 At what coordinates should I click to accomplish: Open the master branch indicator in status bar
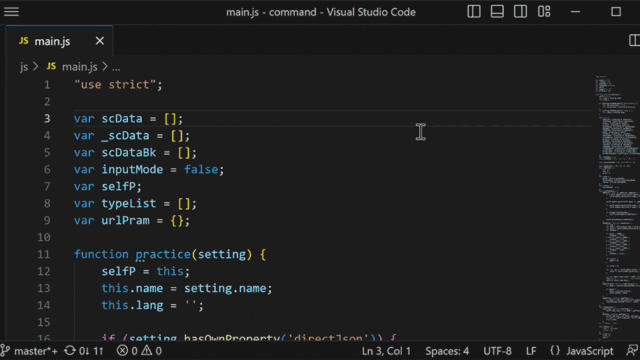[x=29, y=351]
